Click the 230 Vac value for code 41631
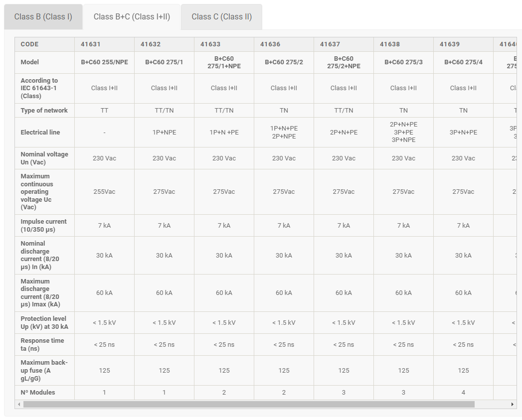Screen dimensions: 522x420 pos(105,158)
